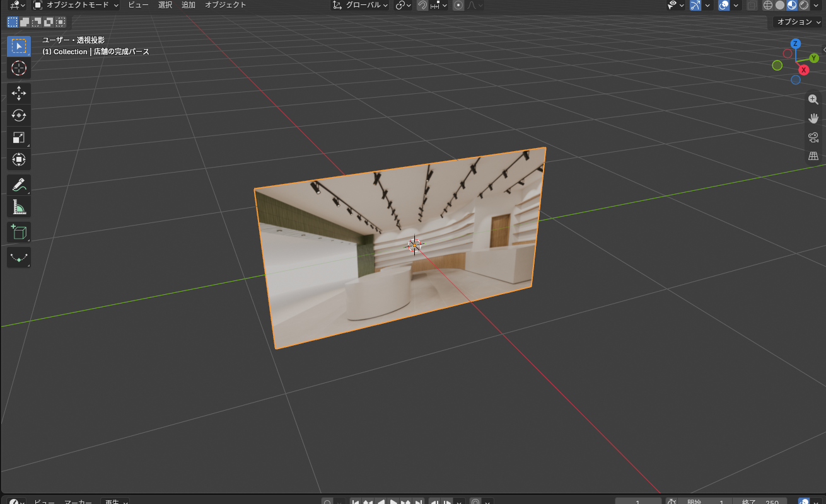
Task: Toggle snapping with the magnet icon
Action: (x=422, y=5)
